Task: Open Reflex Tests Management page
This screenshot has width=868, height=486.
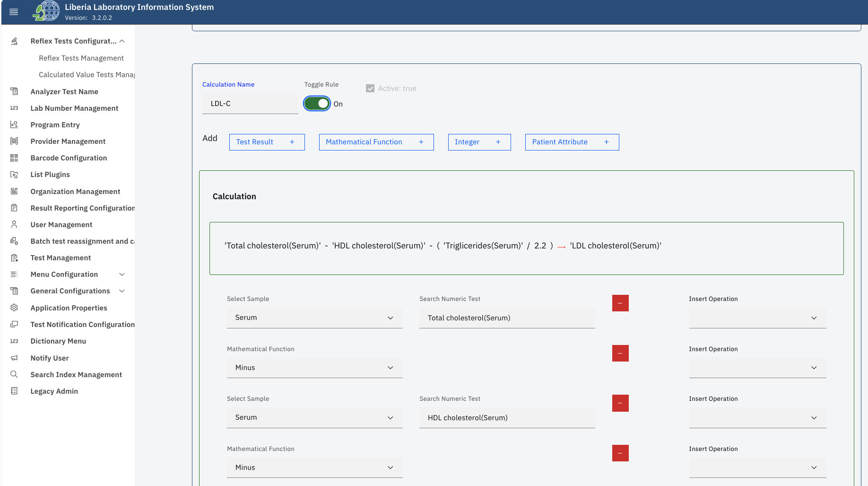Action: (x=81, y=58)
